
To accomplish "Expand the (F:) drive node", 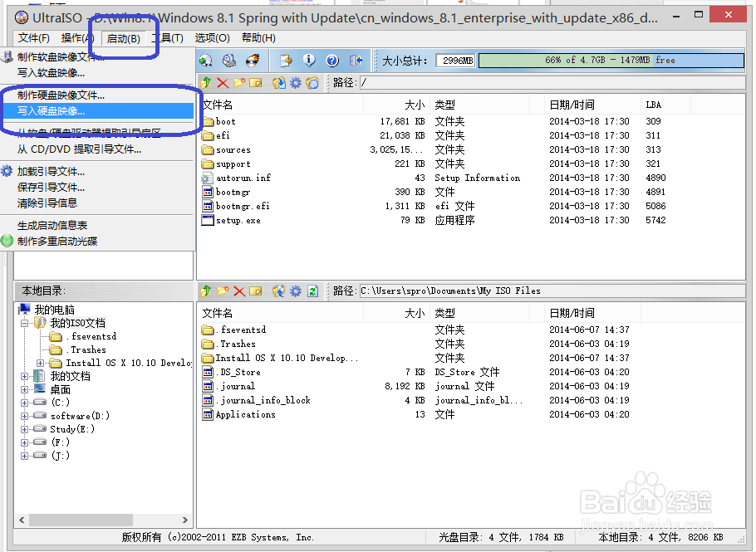I will 25,442.
